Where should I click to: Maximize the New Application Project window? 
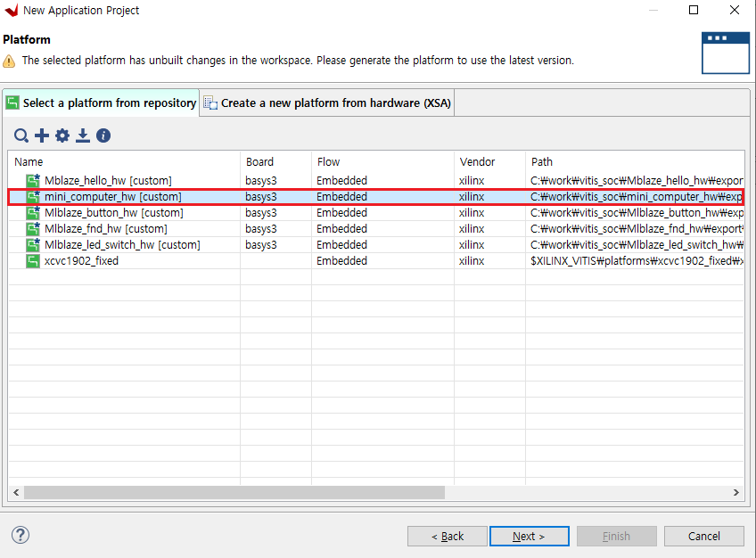[694, 10]
